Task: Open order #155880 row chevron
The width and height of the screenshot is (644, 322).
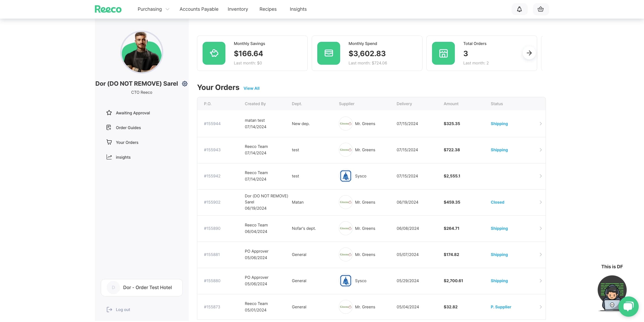Action: (540, 281)
